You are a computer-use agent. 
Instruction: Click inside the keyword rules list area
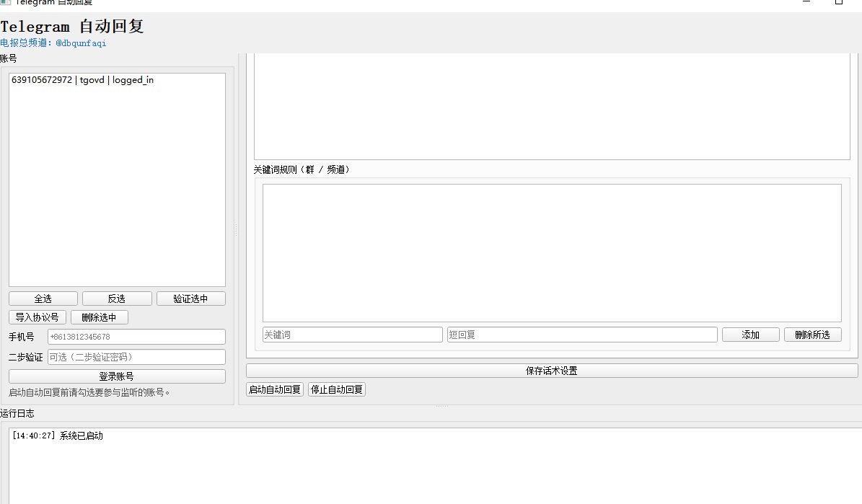552,252
